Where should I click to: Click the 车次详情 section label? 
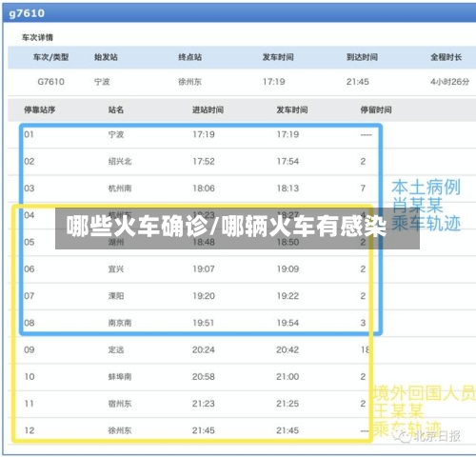(37, 37)
